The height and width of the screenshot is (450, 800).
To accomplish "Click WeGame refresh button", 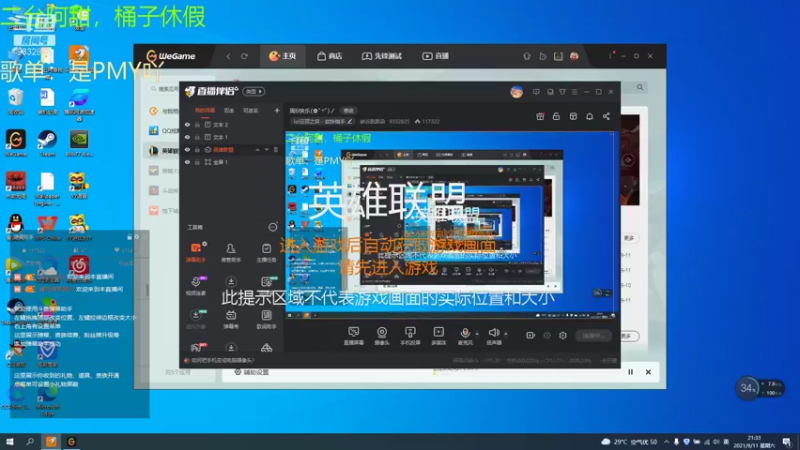I will point(244,56).
